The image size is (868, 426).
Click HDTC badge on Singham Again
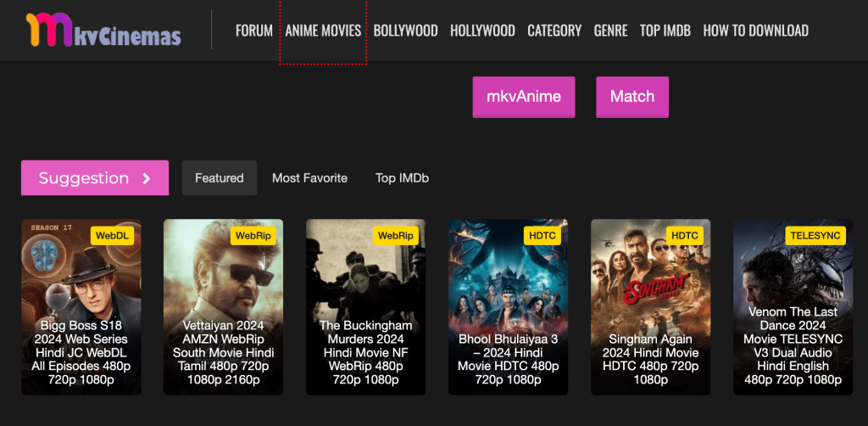[x=685, y=235]
